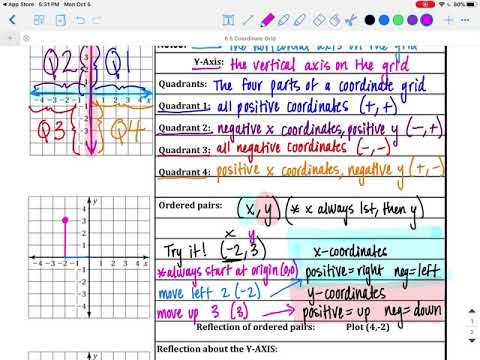Tap "Reflection of ordered pairs:" heading
The image size is (480, 360).
tap(255, 327)
